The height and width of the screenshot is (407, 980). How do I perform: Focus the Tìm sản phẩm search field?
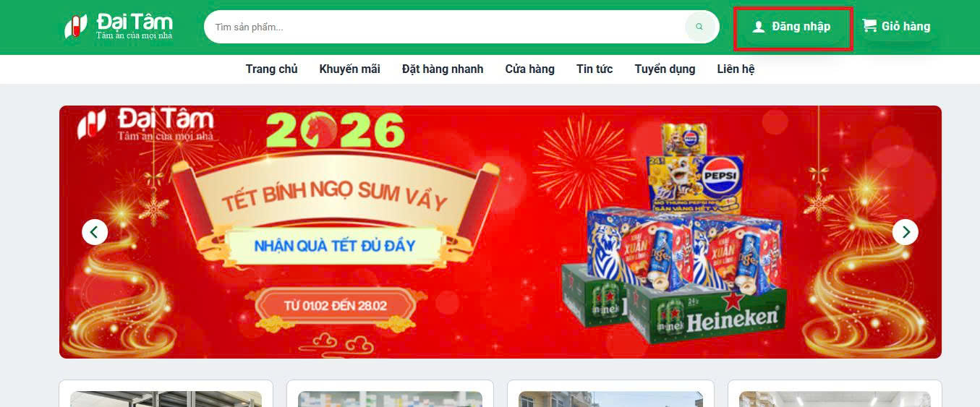pos(445,27)
